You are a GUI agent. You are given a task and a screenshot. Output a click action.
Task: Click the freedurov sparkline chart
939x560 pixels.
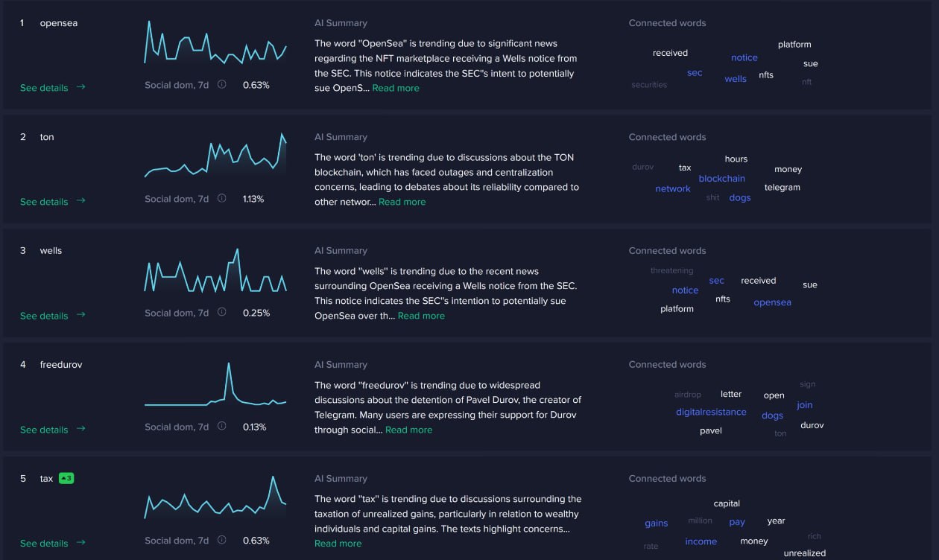pyautogui.click(x=215, y=384)
